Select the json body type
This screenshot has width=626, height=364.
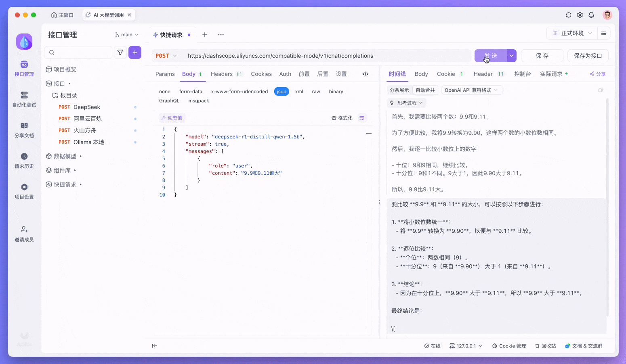(281, 92)
